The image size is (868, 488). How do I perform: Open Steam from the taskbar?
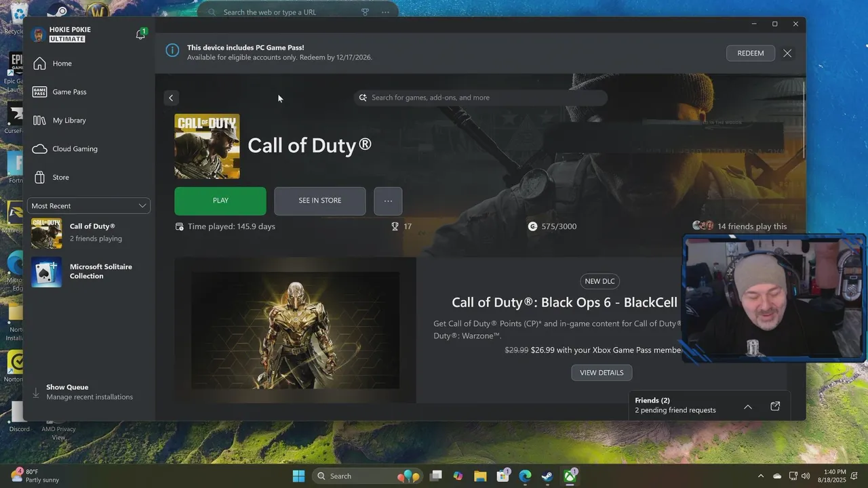pyautogui.click(x=547, y=476)
